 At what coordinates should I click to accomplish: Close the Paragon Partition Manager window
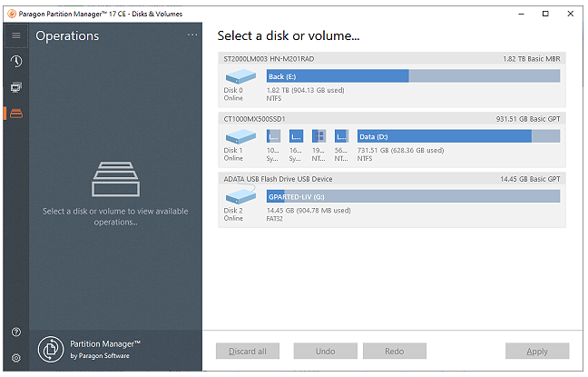571,14
